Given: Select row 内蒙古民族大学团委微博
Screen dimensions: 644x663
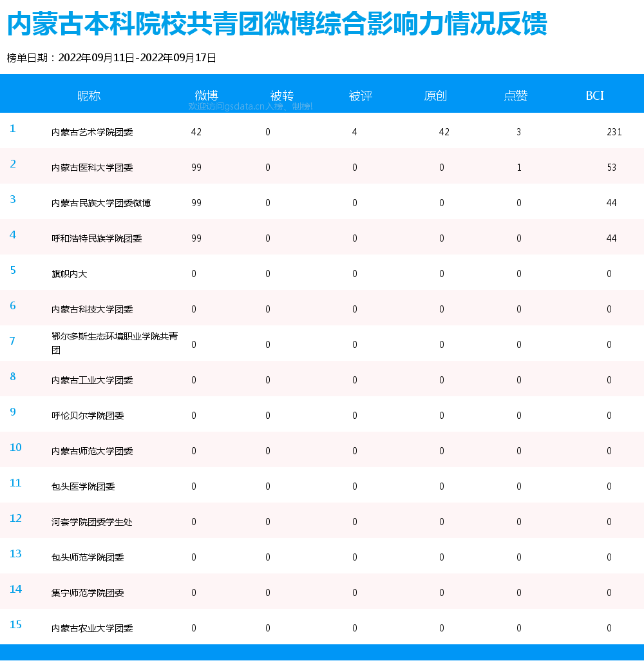Looking at the screenshot, I should click(322, 202).
